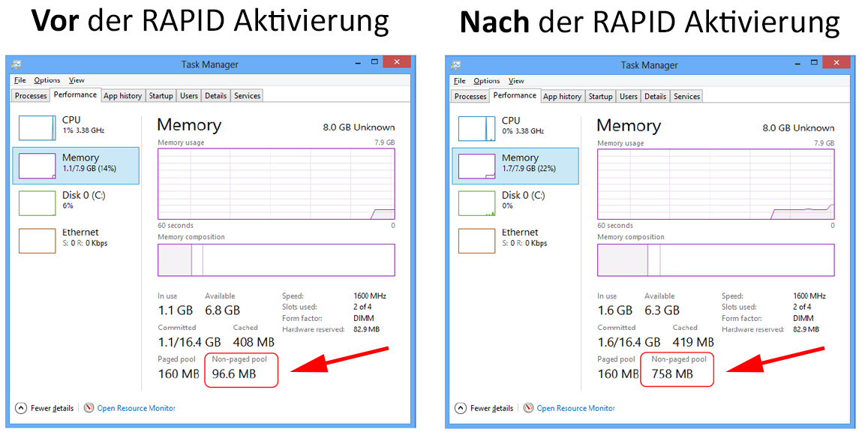
Task: Open the View menu in the Vor window
Action: point(77,80)
